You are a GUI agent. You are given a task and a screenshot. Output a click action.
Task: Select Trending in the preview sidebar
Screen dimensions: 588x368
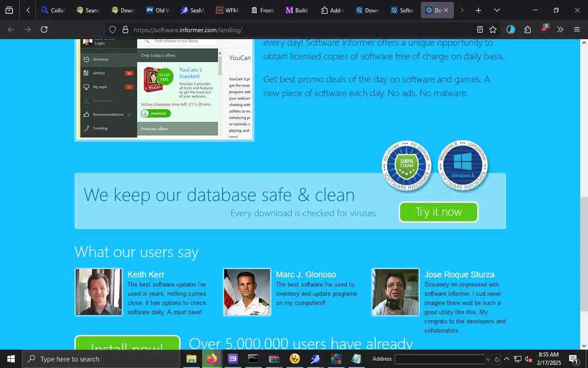click(109, 128)
